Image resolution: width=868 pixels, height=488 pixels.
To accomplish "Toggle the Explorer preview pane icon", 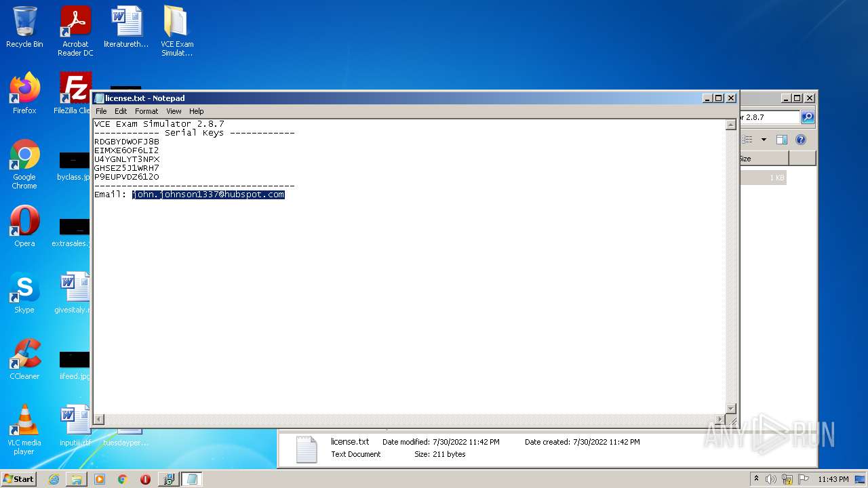I will pos(782,140).
